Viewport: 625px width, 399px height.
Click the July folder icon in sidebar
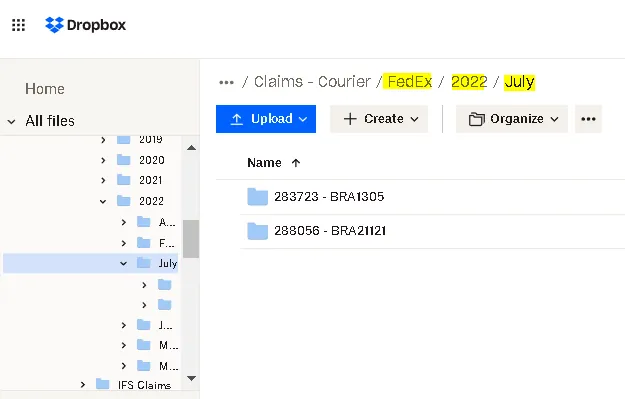click(143, 263)
